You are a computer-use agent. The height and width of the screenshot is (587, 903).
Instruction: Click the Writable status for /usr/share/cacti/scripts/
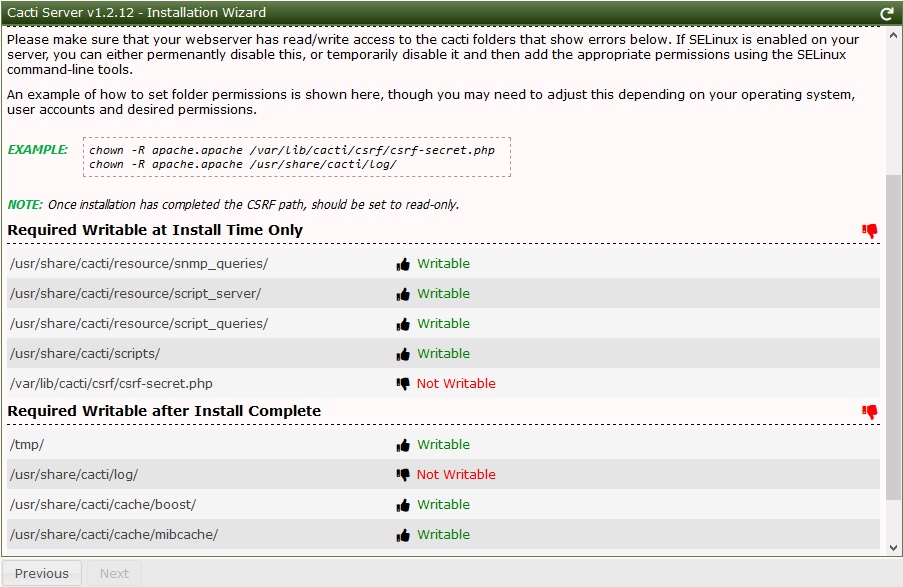tap(443, 354)
